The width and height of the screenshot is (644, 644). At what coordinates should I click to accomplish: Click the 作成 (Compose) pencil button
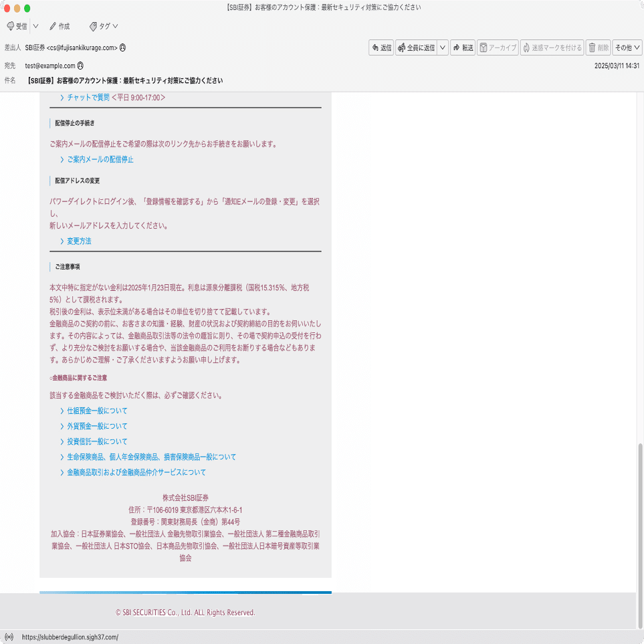coord(60,26)
